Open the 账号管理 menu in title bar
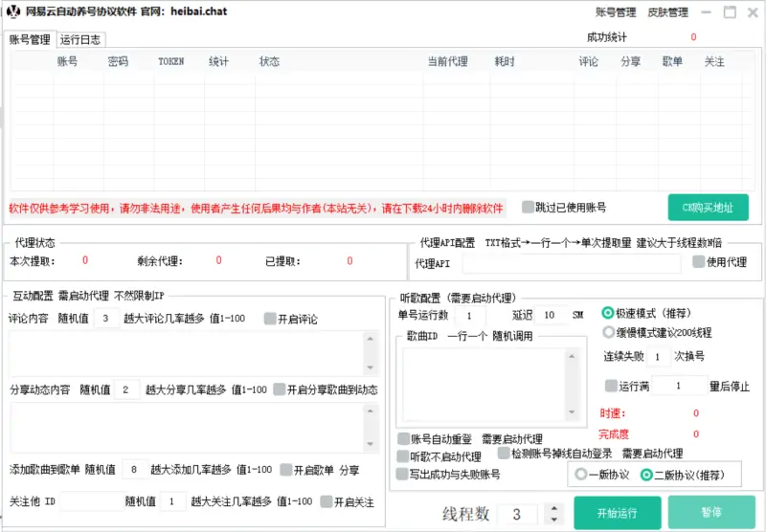The height and width of the screenshot is (532, 766). pos(615,13)
